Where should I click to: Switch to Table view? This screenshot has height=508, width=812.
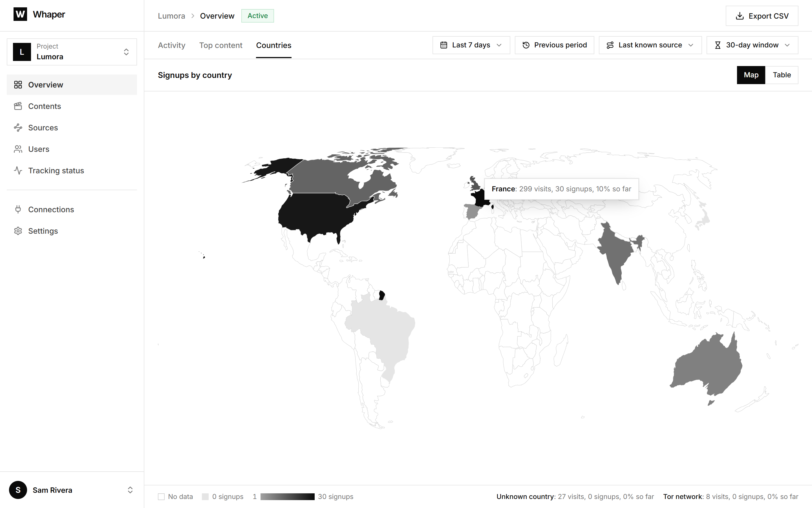(782, 75)
